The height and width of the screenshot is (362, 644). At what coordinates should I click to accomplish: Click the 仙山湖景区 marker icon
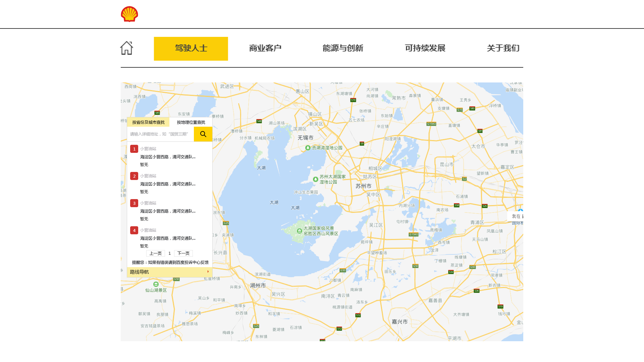click(x=156, y=284)
